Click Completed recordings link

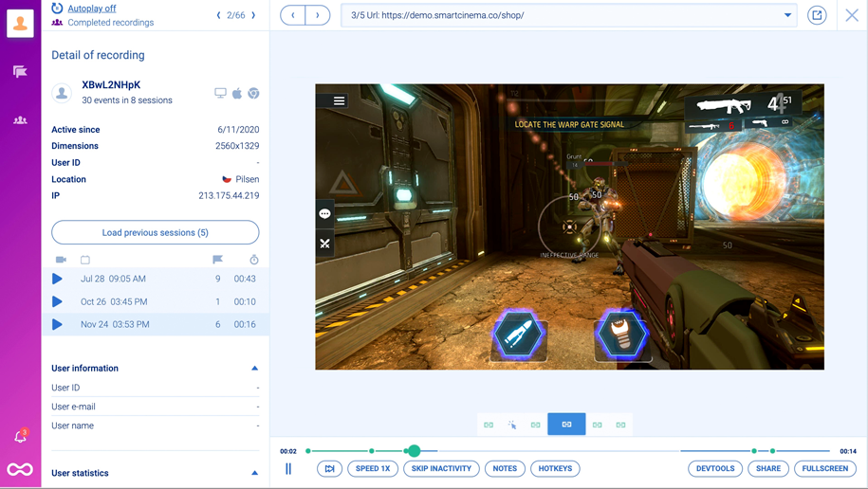click(111, 23)
